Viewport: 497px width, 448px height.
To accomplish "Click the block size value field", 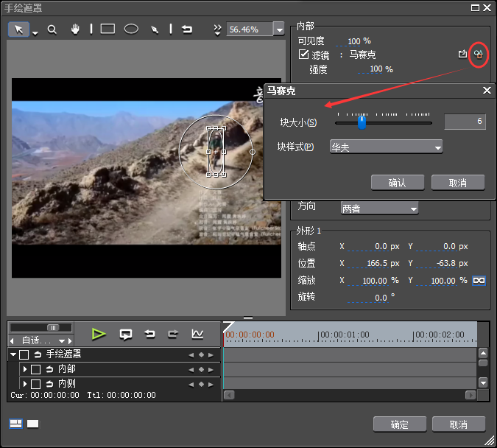I will (465, 122).
